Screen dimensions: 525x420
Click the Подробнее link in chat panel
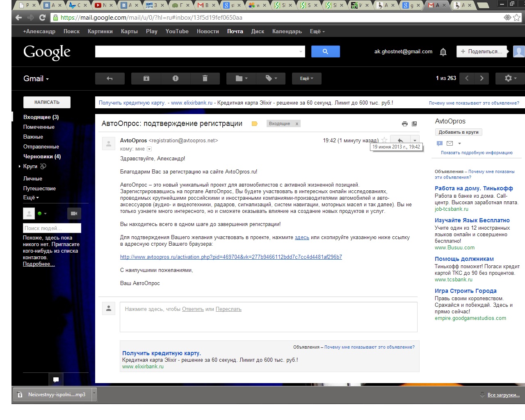pos(39,264)
